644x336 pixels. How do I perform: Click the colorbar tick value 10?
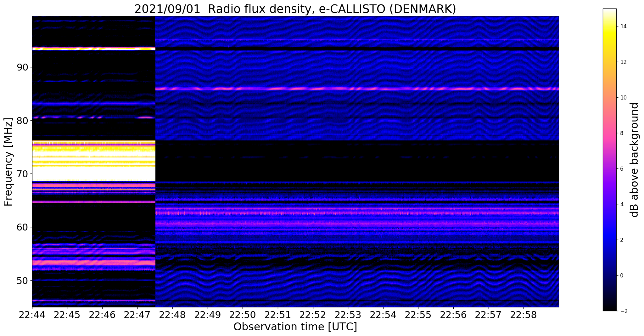point(623,98)
